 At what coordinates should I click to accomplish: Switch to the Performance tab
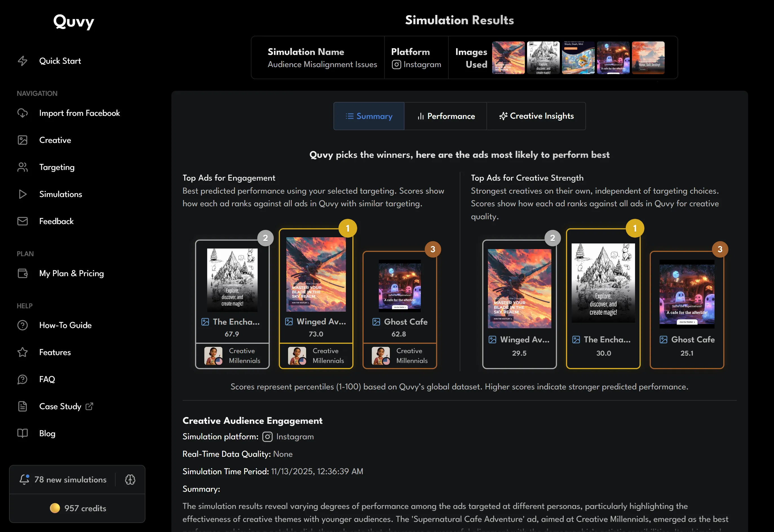[x=445, y=116]
